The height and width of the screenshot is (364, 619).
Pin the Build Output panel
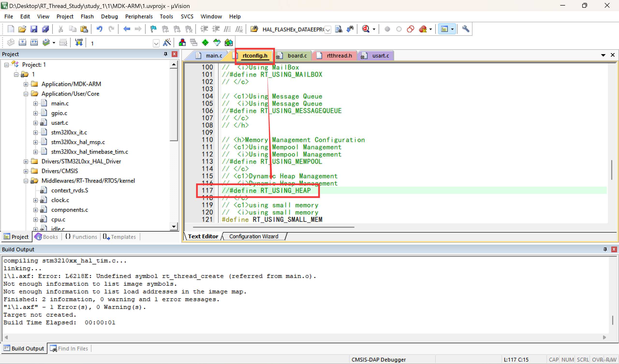pos(605,249)
